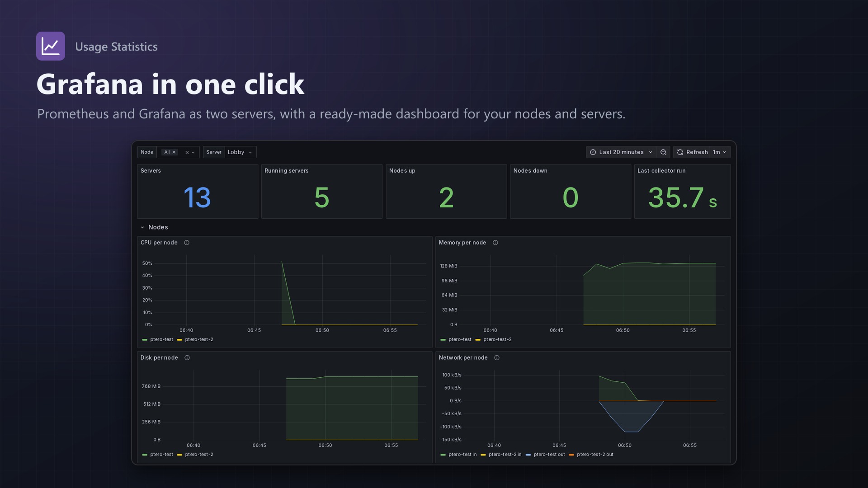
Task: Click the Servers value 13
Action: (197, 198)
